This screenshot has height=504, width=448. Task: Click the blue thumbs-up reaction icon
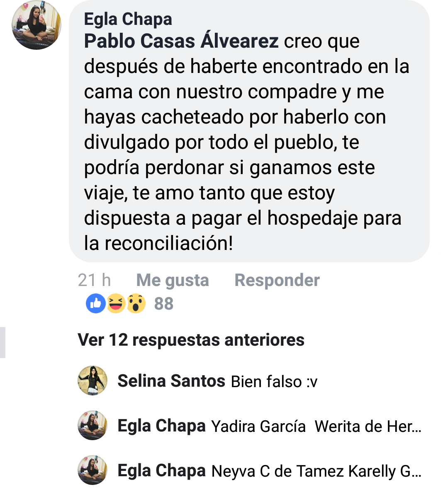click(96, 303)
